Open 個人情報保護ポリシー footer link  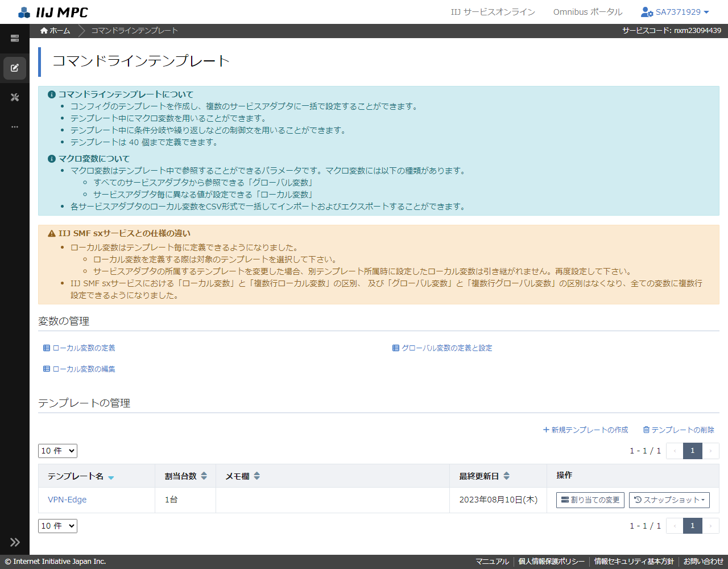551,562
